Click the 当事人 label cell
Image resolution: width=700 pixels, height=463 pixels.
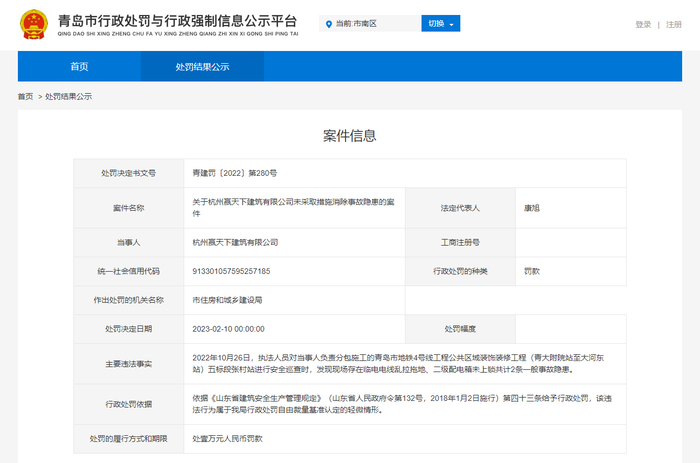pyautogui.click(x=129, y=242)
